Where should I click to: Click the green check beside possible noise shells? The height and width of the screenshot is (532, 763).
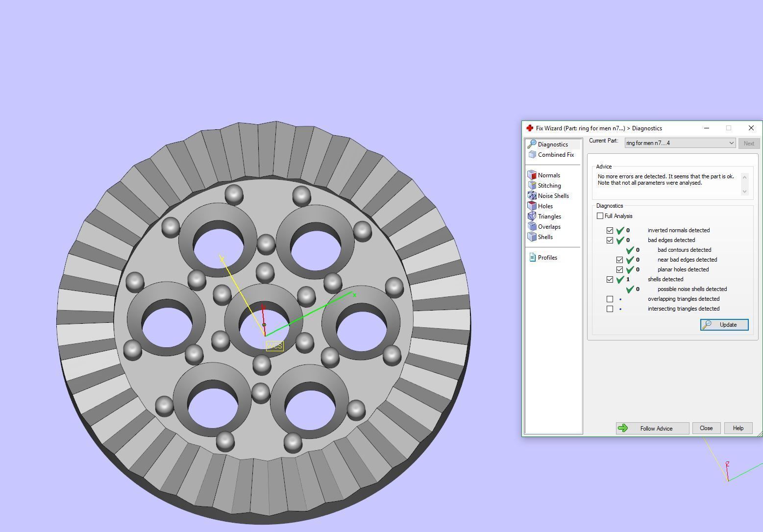(x=630, y=289)
